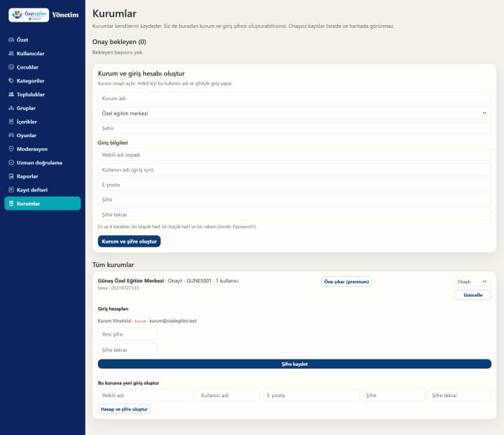Viewport: 504px width, 435px height.
Task: Click the Yetkili adı soyadı field
Action: [x=295, y=155]
